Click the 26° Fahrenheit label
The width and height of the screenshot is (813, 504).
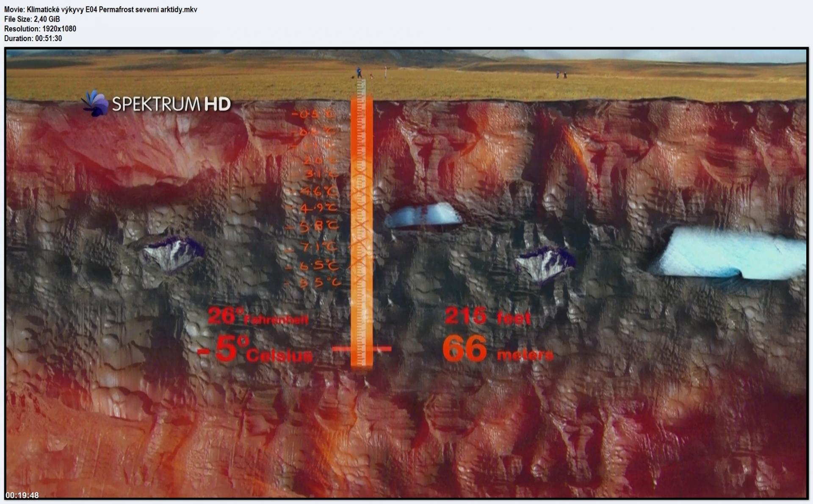tap(257, 317)
